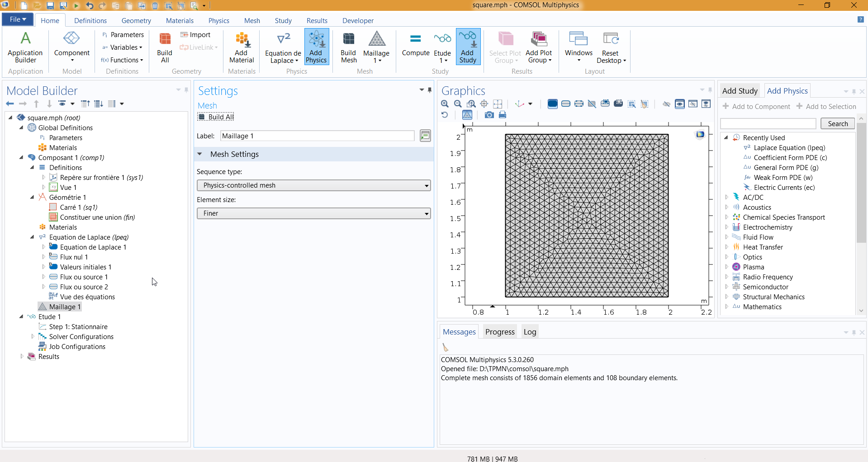This screenshot has width=868, height=462.
Task: Zoom in on the Graphics view
Action: 445,104
